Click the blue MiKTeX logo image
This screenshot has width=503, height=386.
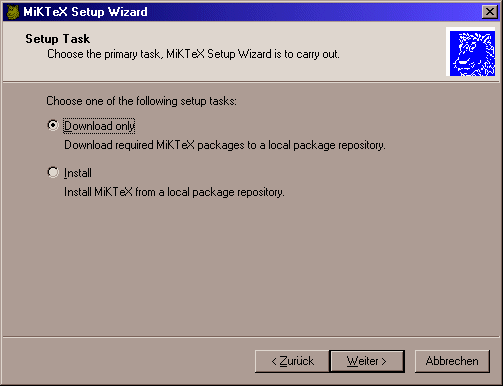pyautogui.click(x=472, y=53)
